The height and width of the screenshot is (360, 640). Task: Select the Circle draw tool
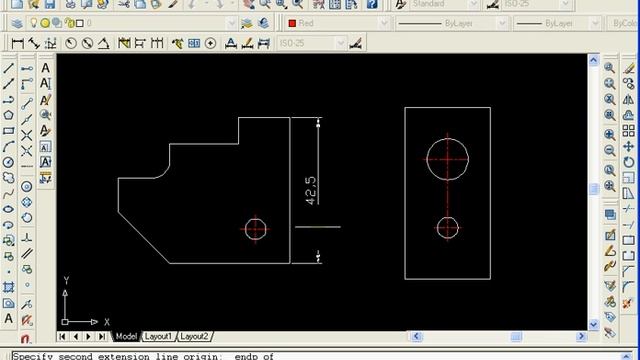coord(9,162)
